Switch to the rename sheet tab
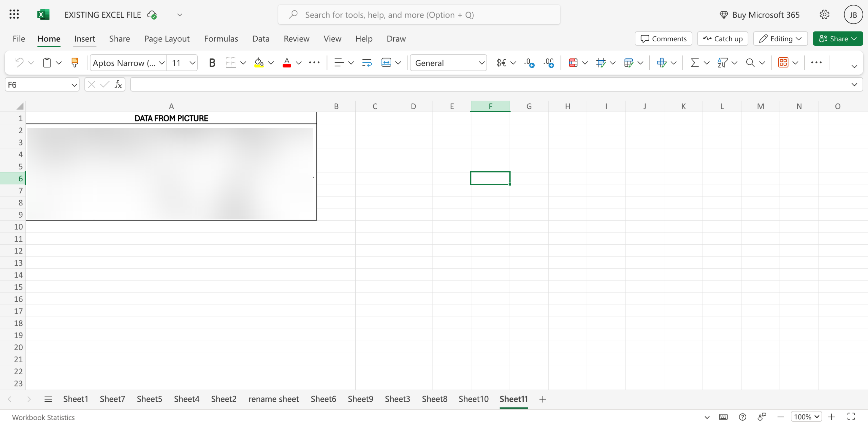Image resolution: width=868 pixels, height=423 pixels. point(273,399)
